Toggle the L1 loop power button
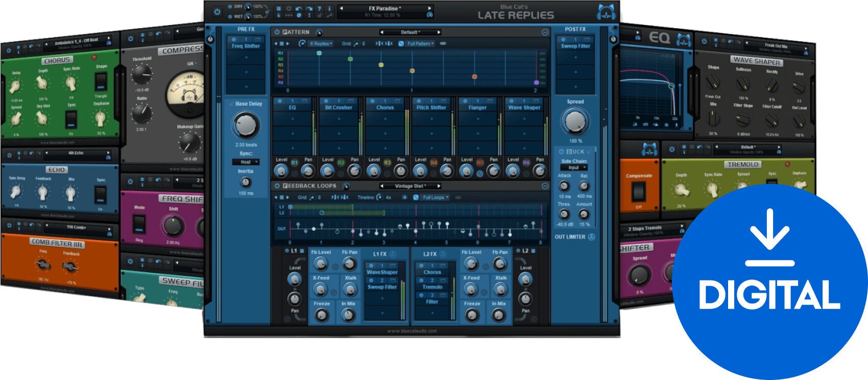Viewport: 868px width, 380px height. [286, 251]
